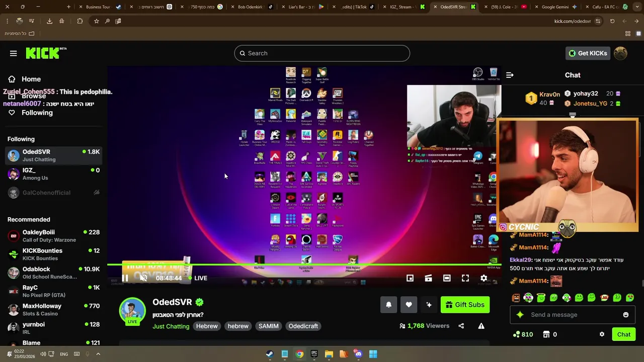This screenshot has height=362, width=644.
Task: Open MaxHolloway recommended channel
Action: [54, 310]
